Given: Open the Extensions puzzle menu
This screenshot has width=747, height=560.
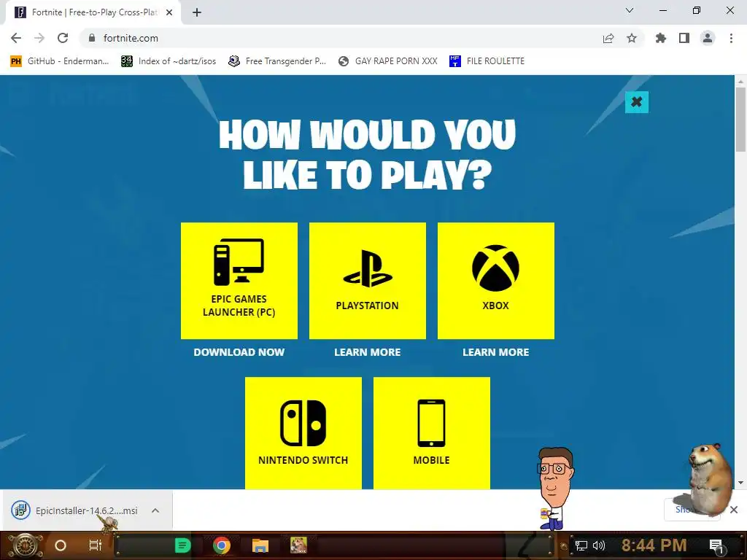Looking at the screenshot, I should [x=661, y=38].
